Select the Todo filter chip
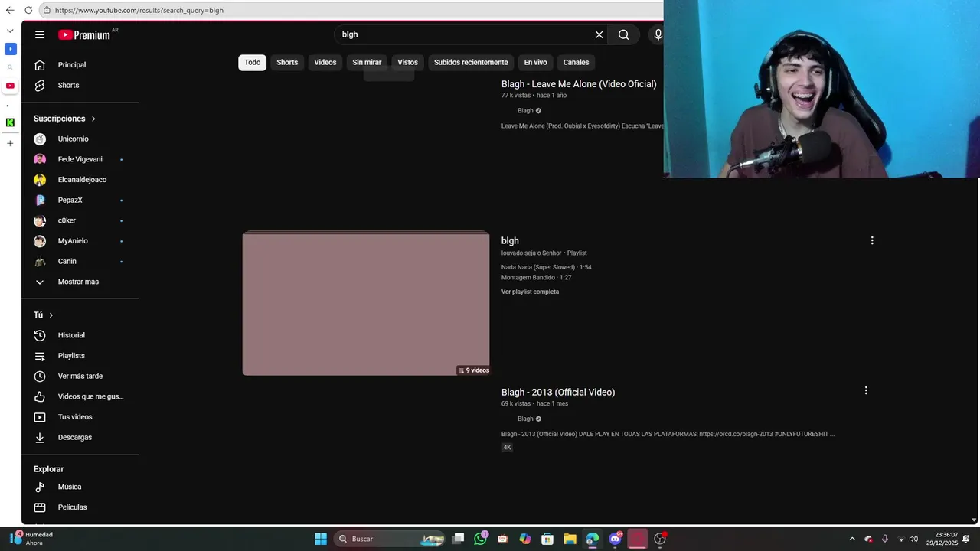The width and height of the screenshot is (980, 551). click(x=253, y=62)
